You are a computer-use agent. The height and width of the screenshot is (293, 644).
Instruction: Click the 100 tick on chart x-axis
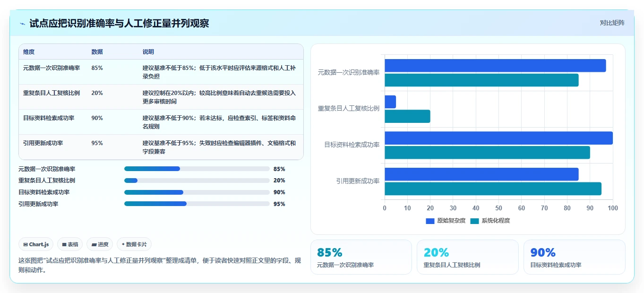[x=612, y=208]
